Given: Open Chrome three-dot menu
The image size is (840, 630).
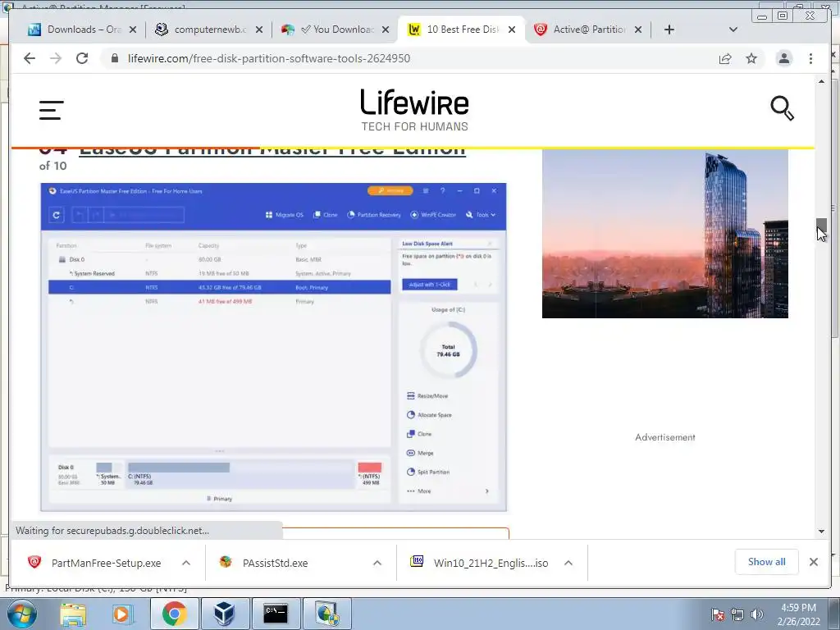Looking at the screenshot, I should click(810, 58).
